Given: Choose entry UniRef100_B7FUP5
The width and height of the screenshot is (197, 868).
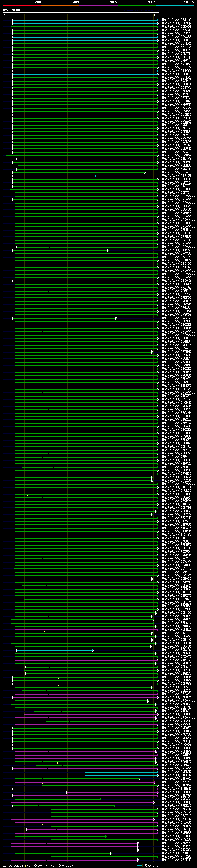Looking at the screenshot, I should [x=177, y=697].
